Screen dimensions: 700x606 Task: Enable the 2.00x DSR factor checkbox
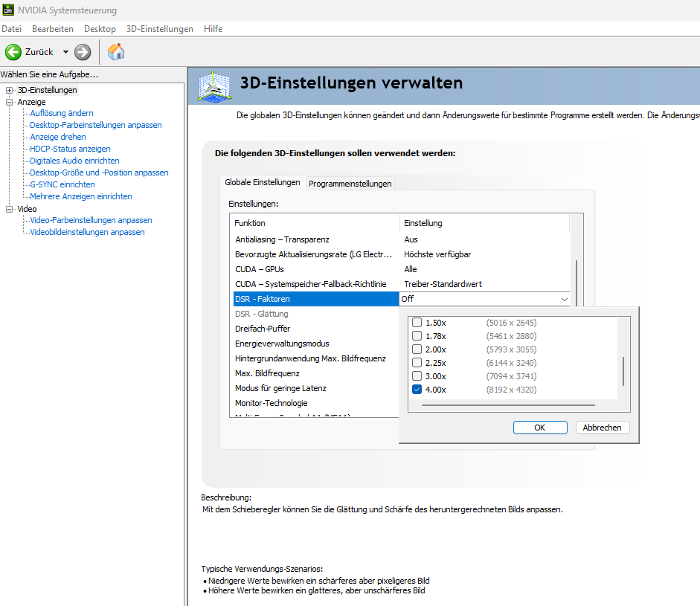(417, 349)
